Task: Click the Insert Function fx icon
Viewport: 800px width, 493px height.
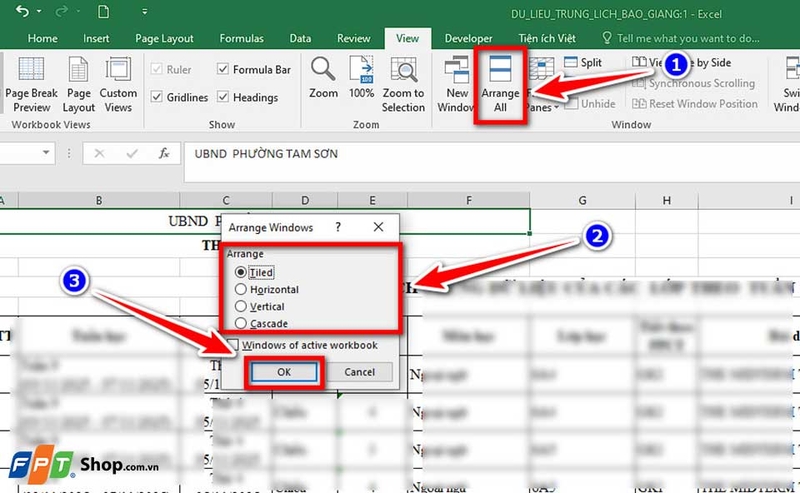Action: point(164,153)
